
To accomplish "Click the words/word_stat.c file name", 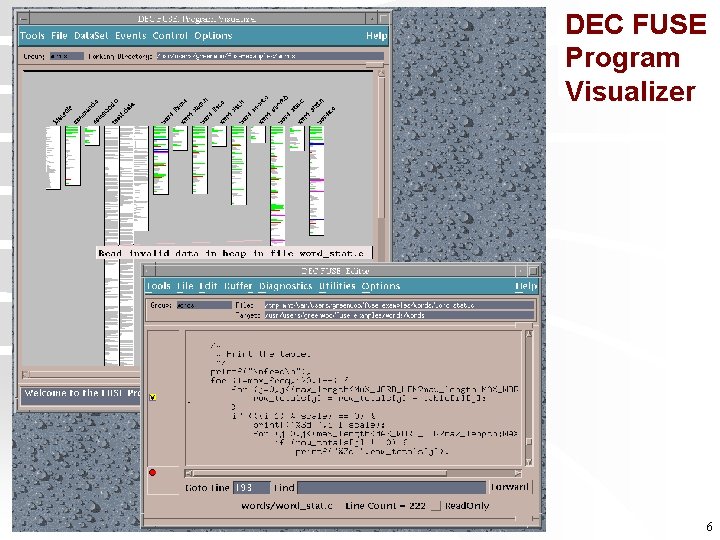I will point(287,506).
